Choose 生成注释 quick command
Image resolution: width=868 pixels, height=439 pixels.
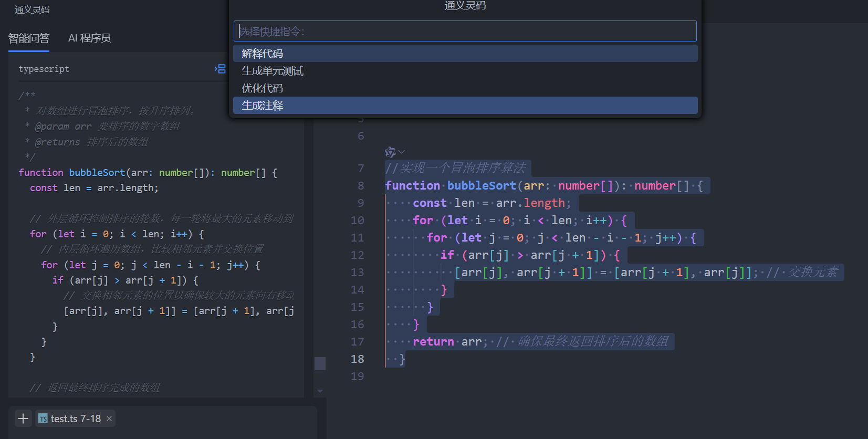[x=465, y=106]
